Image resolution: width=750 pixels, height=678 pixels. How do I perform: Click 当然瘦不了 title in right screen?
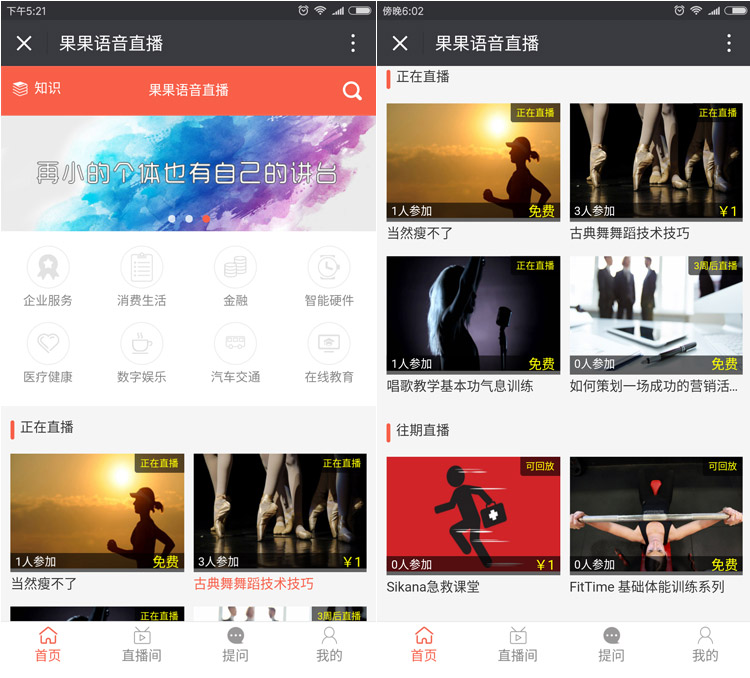click(x=419, y=233)
